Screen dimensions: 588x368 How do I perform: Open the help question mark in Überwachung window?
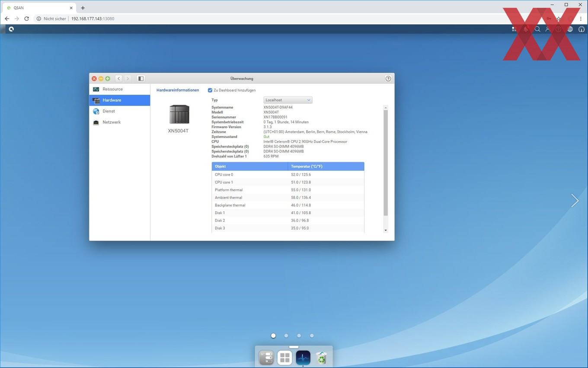(x=388, y=78)
